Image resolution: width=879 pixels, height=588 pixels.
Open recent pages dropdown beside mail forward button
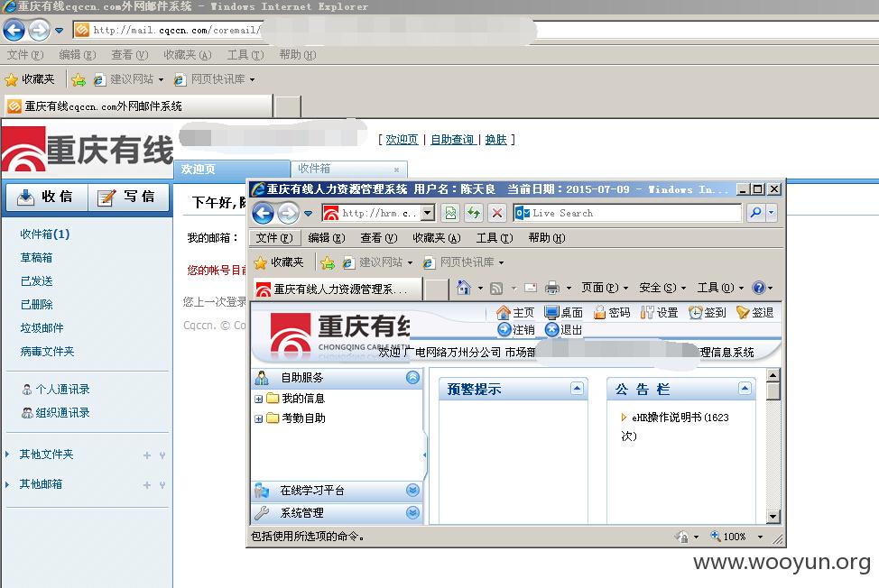[59, 31]
